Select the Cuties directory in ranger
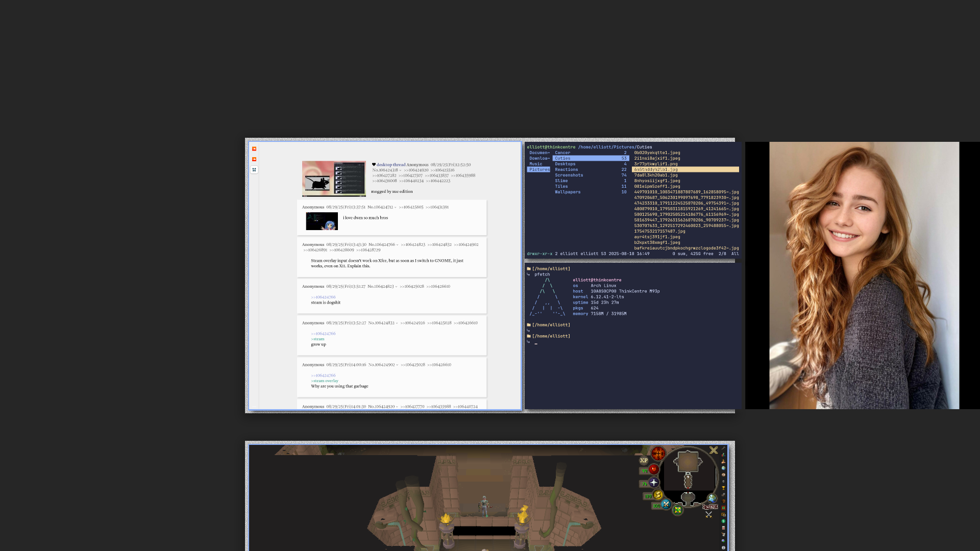The height and width of the screenshot is (551, 980). click(591, 158)
